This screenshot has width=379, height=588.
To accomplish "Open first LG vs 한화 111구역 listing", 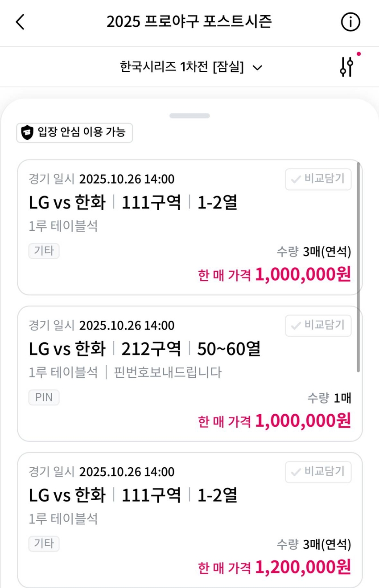I will (x=134, y=203).
